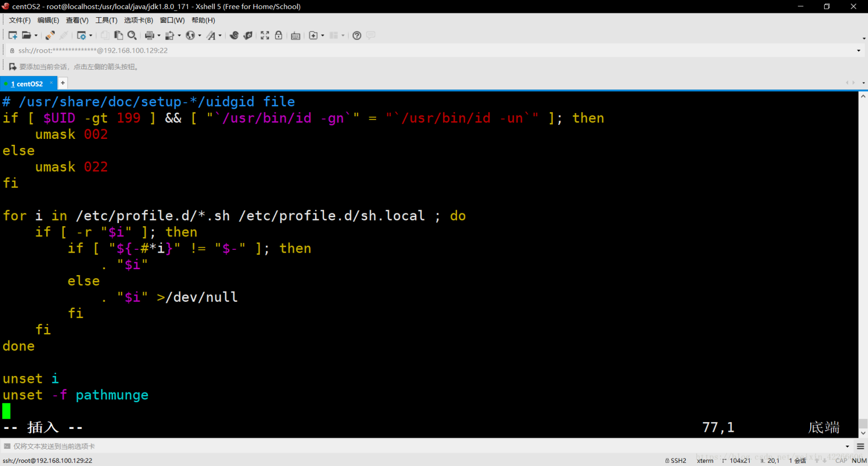This screenshot has width=868, height=466.
Task: Click the greyed Copy icon
Action: [x=105, y=35]
